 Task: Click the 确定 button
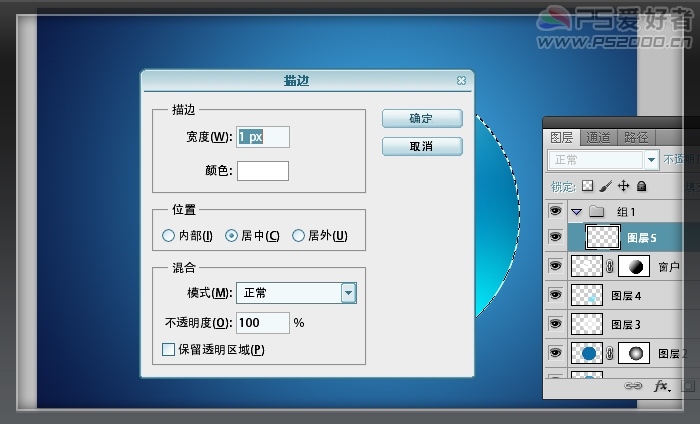422,119
